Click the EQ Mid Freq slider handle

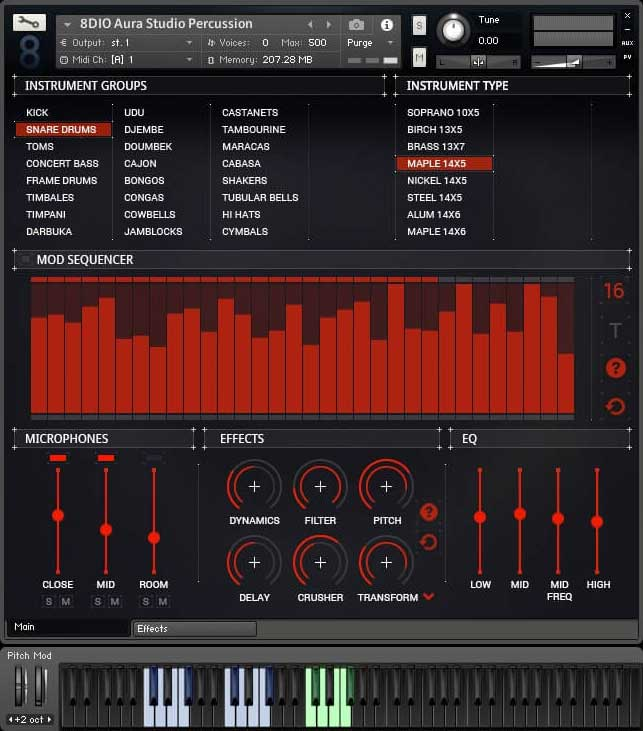[x=558, y=518]
